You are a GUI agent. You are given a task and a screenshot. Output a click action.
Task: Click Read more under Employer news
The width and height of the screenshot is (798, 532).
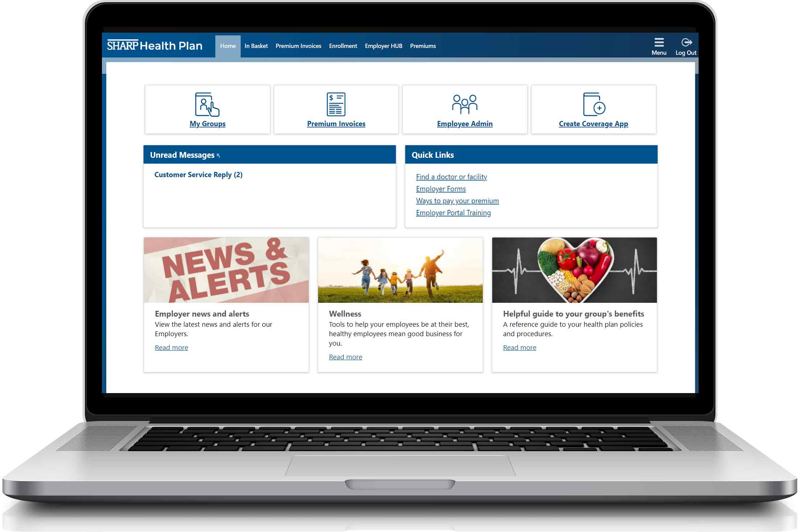[170, 347]
